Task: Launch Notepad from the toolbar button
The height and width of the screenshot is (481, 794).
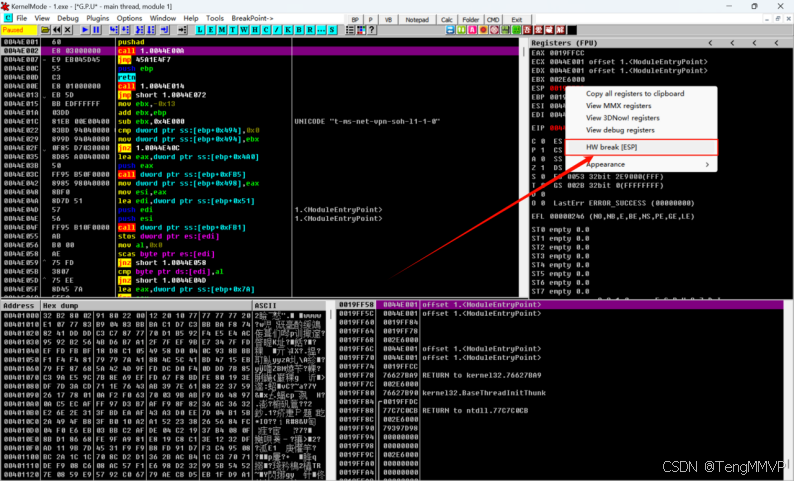Action: [x=417, y=20]
